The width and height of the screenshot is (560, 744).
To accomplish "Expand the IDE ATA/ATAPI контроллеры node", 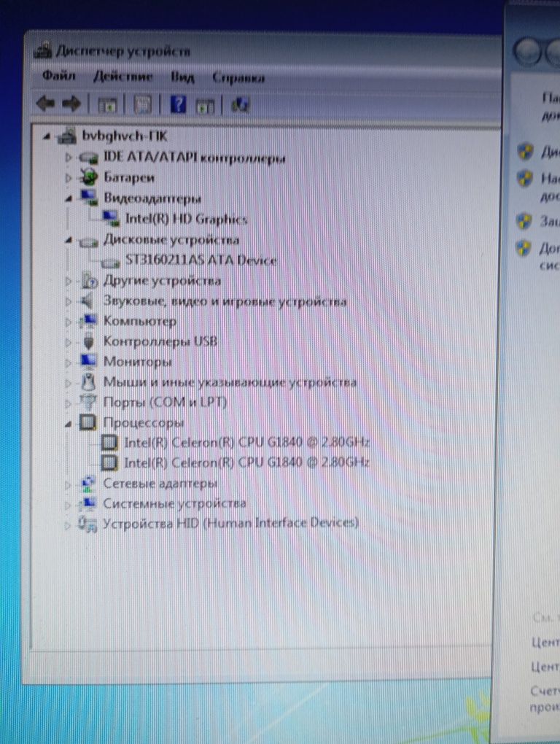I will pos(69,157).
